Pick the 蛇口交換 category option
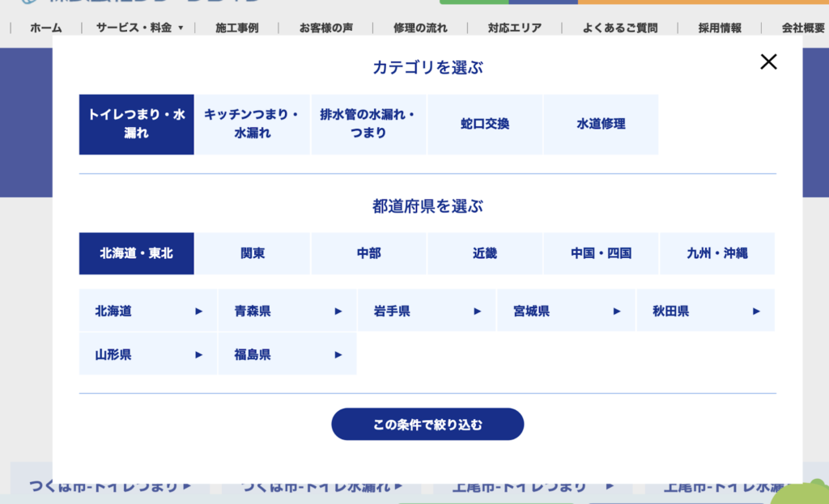 485,125
